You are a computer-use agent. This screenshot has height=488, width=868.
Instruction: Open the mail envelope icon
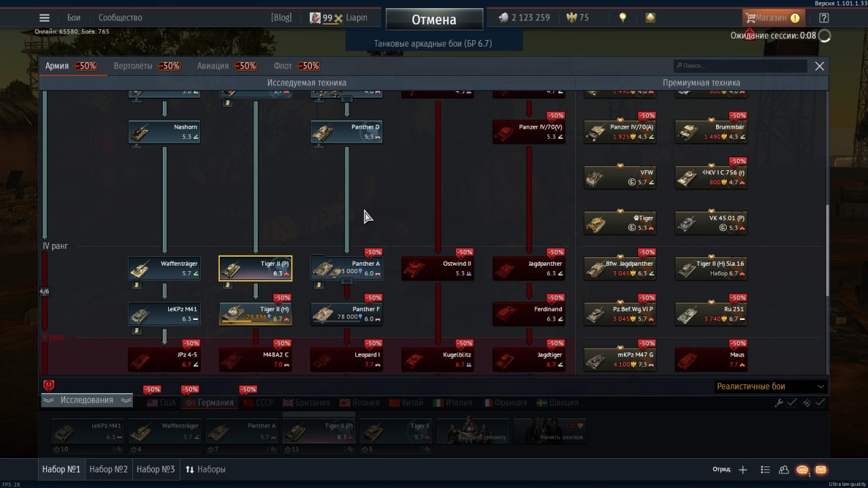tap(821, 470)
